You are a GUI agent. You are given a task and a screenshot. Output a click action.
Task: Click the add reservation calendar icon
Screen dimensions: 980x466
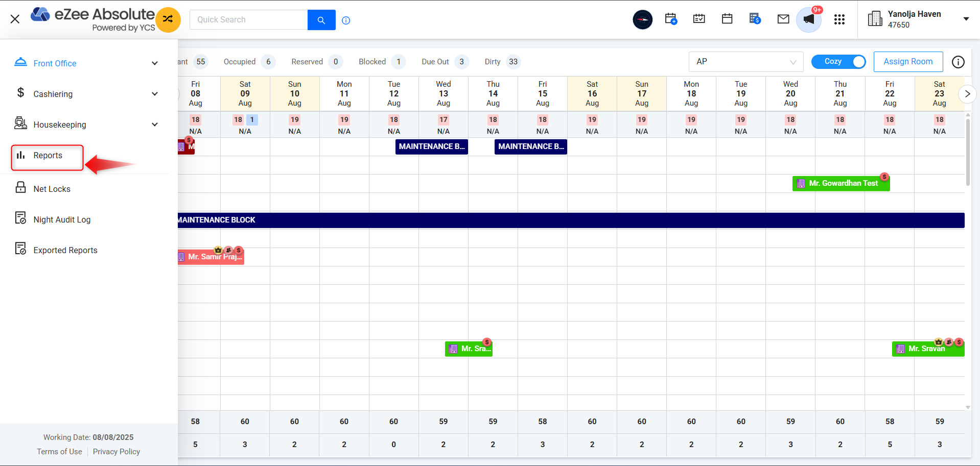click(671, 19)
